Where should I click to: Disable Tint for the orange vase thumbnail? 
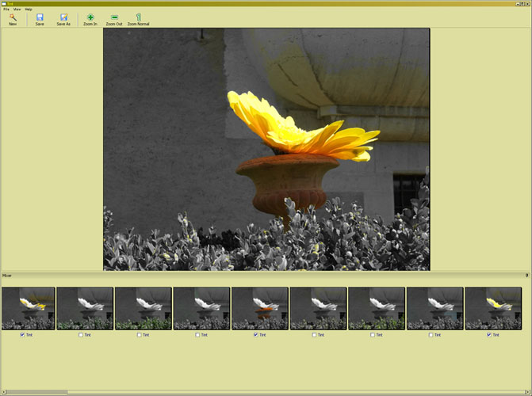pos(256,335)
